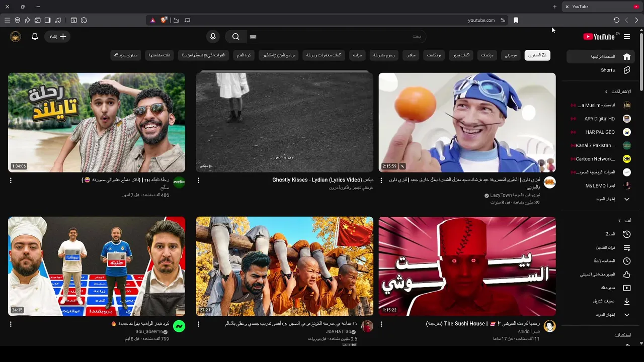Expand Subscriptions section header chevron
This screenshot has height=362, width=644.
click(606, 92)
